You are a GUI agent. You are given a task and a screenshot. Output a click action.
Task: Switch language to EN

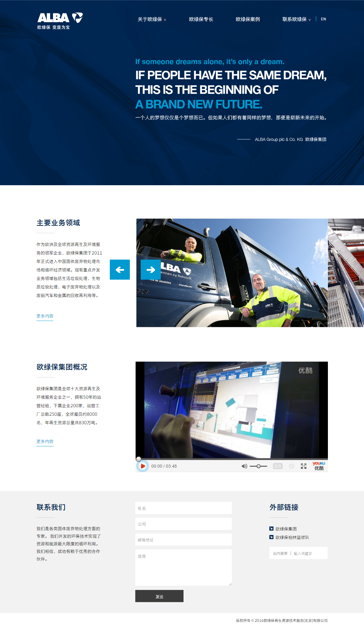click(323, 19)
